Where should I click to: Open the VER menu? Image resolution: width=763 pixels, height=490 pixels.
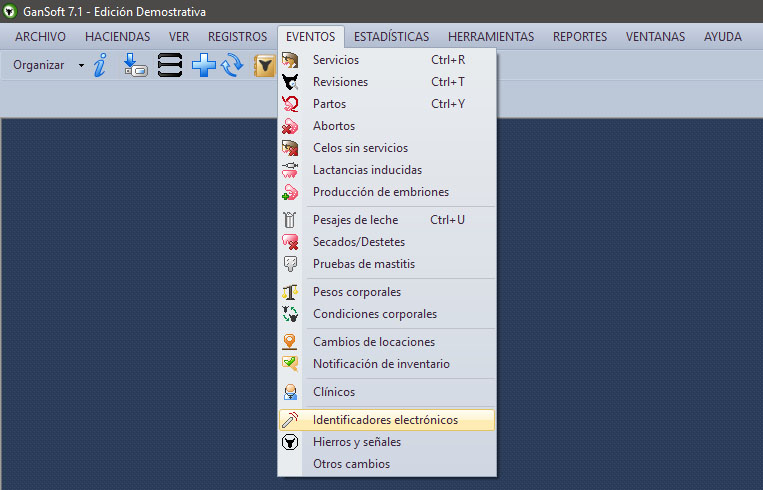179,36
